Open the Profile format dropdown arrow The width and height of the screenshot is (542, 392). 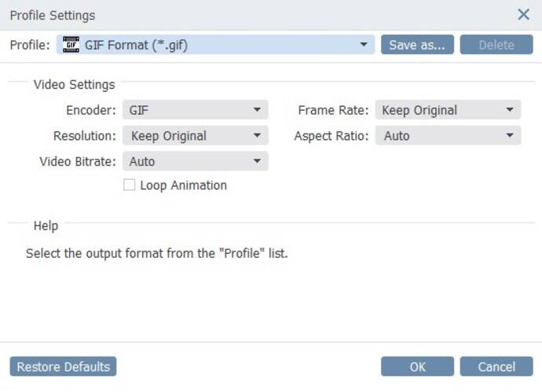363,45
